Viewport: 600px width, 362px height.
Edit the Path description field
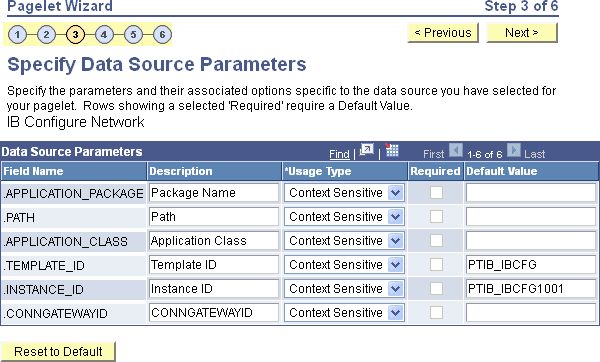pyautogui.click(x=214, y=217)
